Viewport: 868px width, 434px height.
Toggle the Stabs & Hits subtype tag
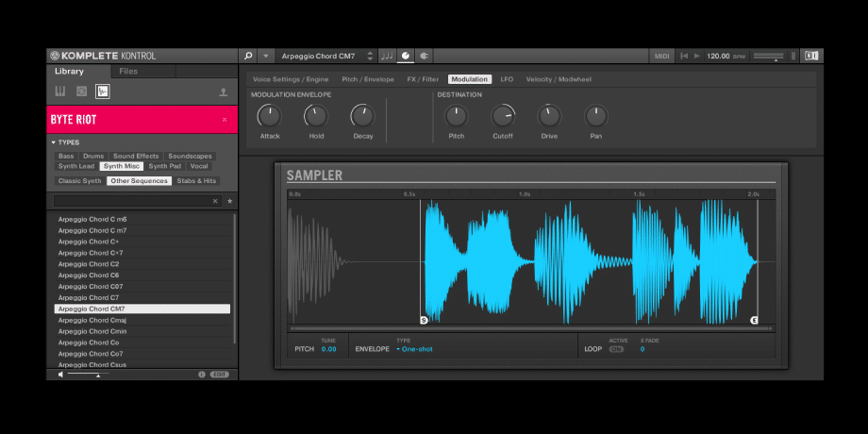point(196,180)
